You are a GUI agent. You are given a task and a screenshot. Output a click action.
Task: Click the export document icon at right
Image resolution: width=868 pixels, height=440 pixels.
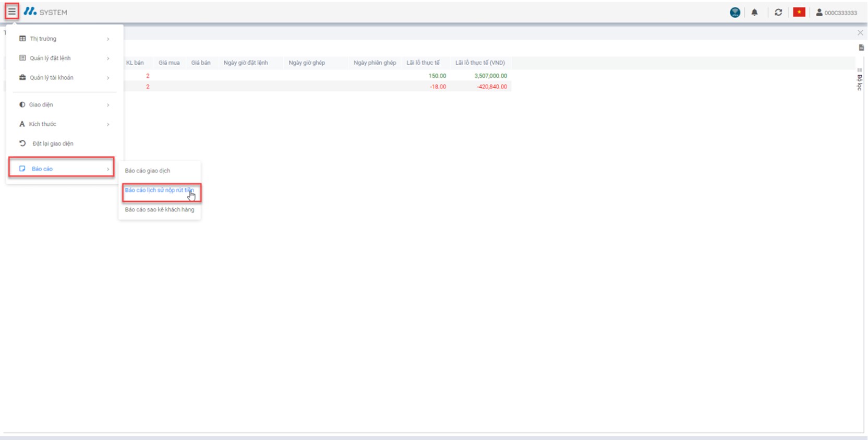[x=861, y=47]
